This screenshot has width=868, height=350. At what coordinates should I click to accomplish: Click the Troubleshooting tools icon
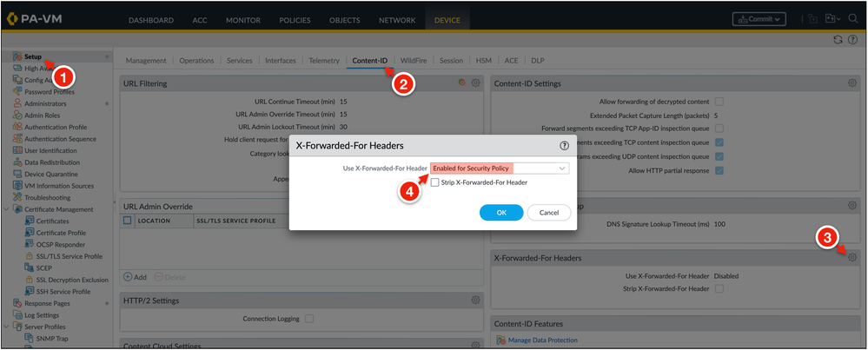tap(17, 197)
